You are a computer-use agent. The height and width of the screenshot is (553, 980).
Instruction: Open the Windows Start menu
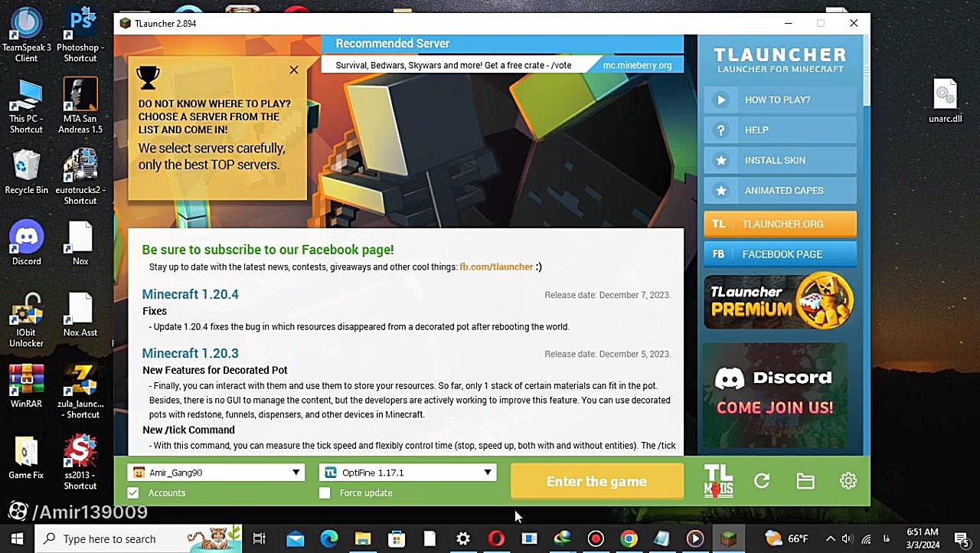pyautogui.click(x=17, y=538)
